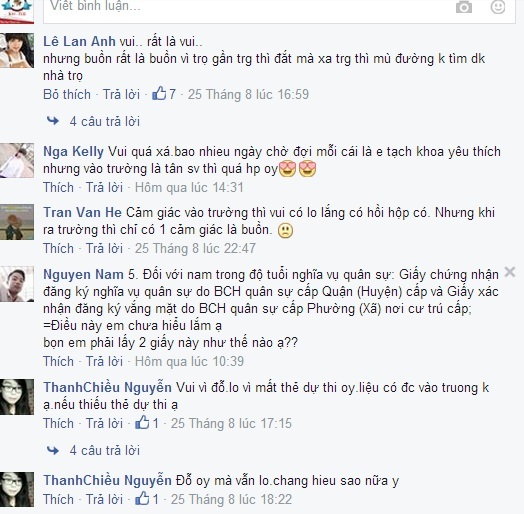Click the like icon under the 17:15 comment
The image size is (524, 514).
[x=142, y=423]
